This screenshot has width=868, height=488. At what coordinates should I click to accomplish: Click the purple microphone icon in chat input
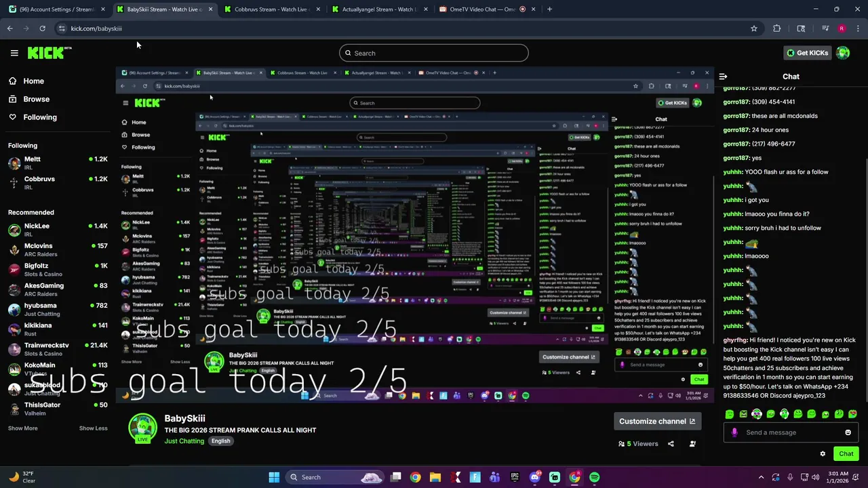(x=734, y=432)
